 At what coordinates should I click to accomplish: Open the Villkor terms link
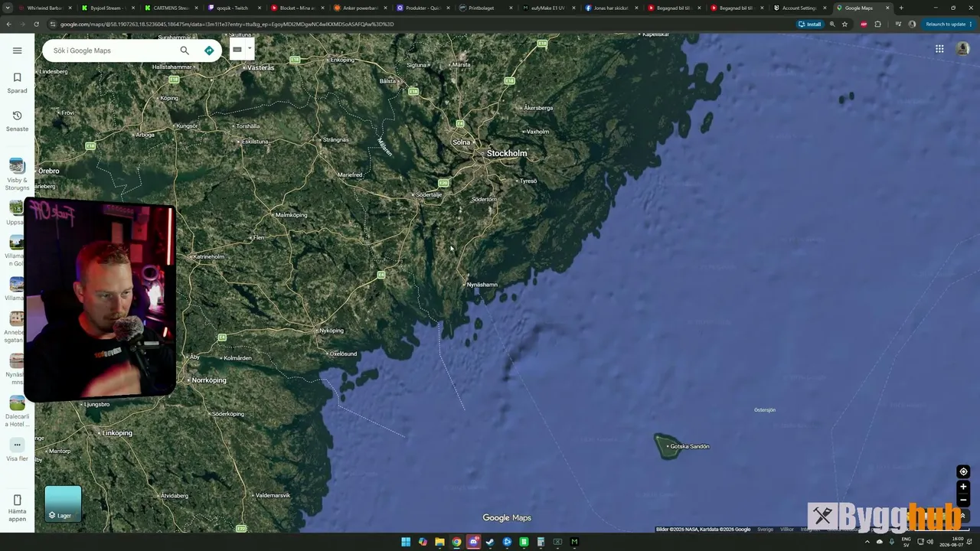tap(787, 530)
